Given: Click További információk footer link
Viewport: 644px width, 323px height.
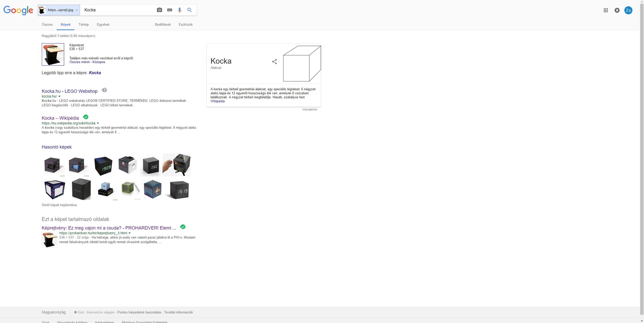Looking at the screenshot, I should (x=178, y=312).
